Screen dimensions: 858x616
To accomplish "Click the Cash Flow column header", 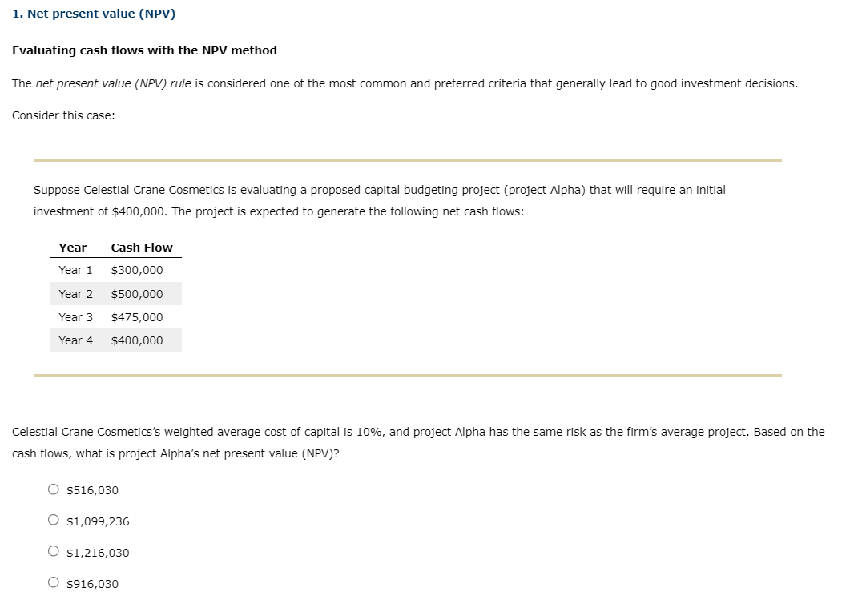I will 142,247.
